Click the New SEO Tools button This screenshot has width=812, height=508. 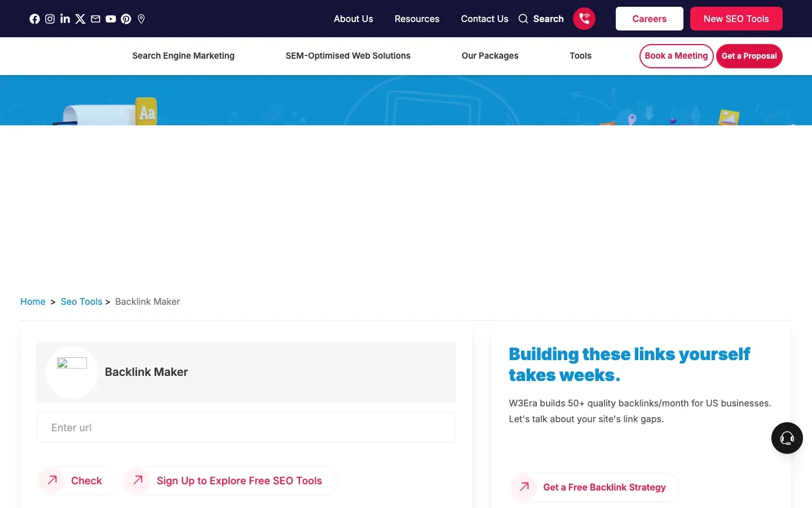(736, 19)
